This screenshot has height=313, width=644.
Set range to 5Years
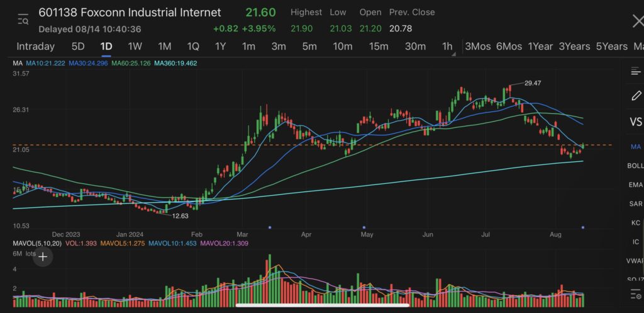611,47
